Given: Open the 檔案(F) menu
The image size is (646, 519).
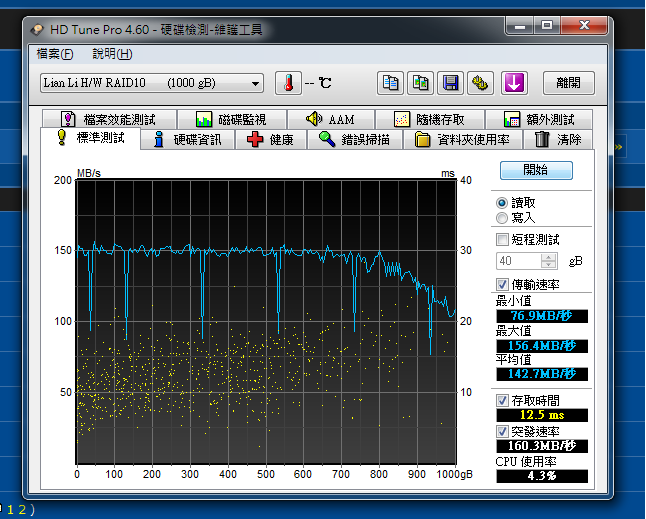Looking at the screenshot, I should coord(55,54).
